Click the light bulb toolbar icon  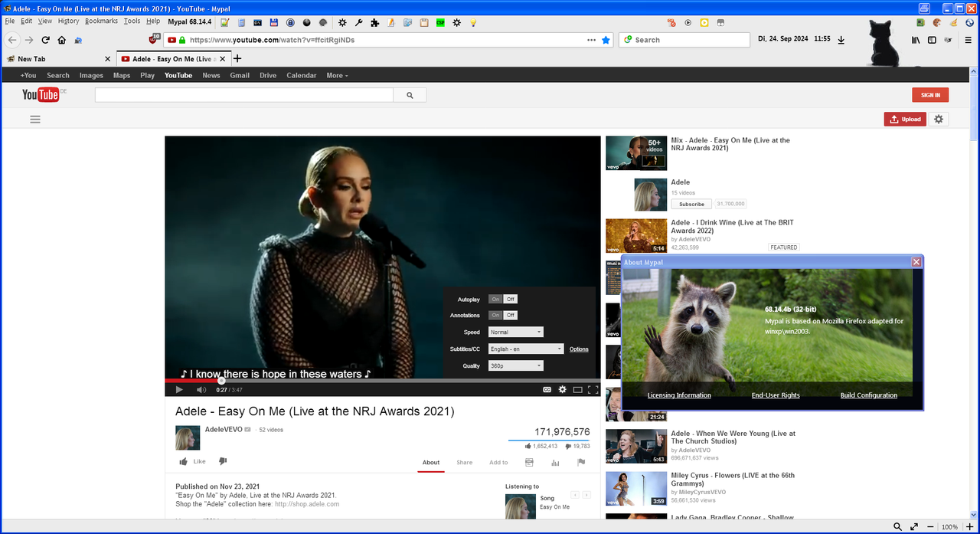474,22
